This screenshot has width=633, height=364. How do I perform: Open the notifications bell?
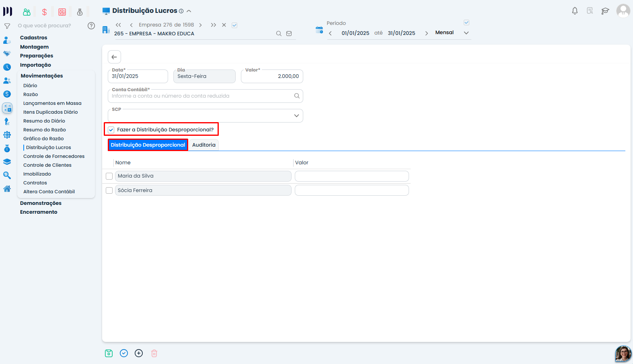(575, 11)
